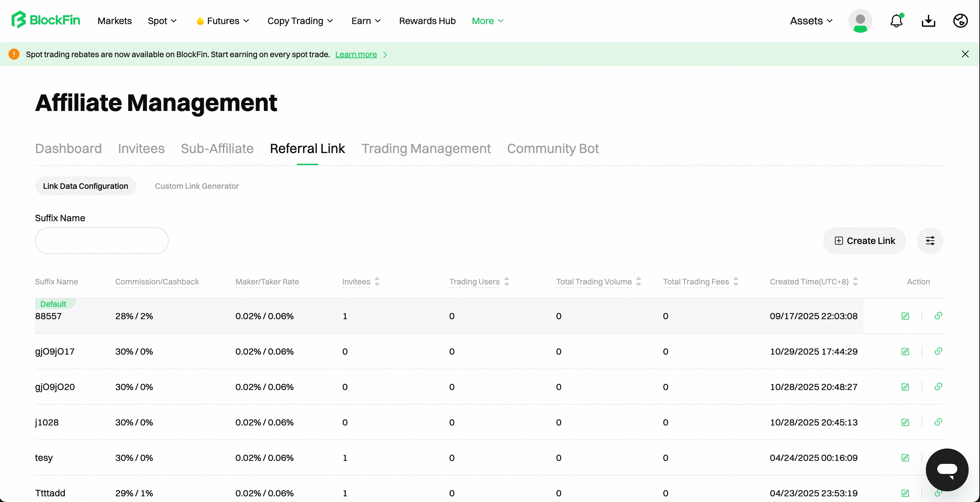
Task: Copy the gjO9jO17 referral link
Action: pos(938,351)
